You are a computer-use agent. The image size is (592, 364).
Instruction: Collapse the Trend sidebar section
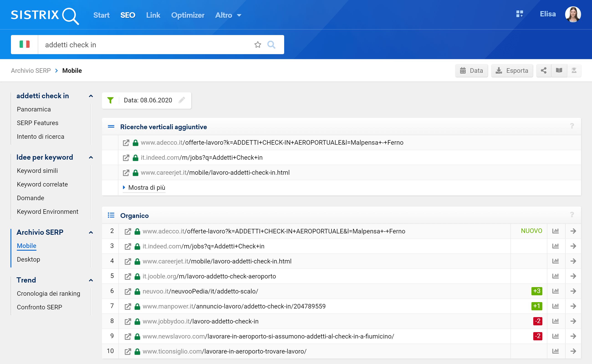click(x=91, y=280)
